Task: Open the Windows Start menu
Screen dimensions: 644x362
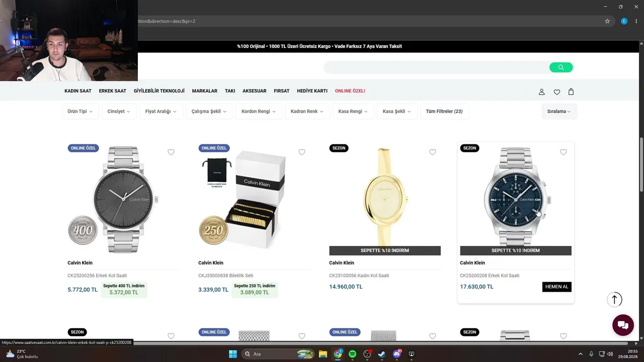Action: pos(233,354)
